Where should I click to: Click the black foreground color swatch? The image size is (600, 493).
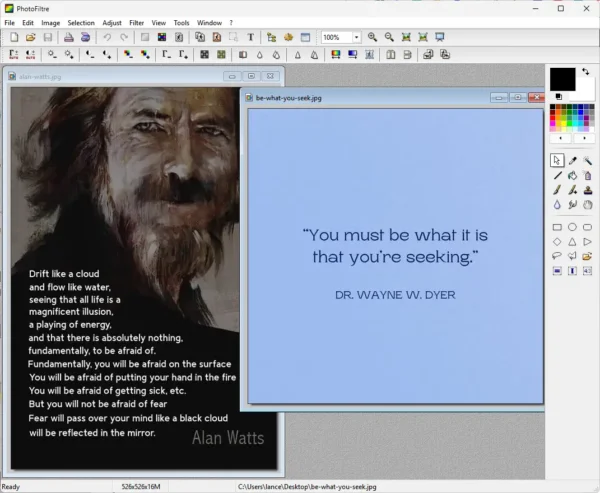(x=562, y=79)
